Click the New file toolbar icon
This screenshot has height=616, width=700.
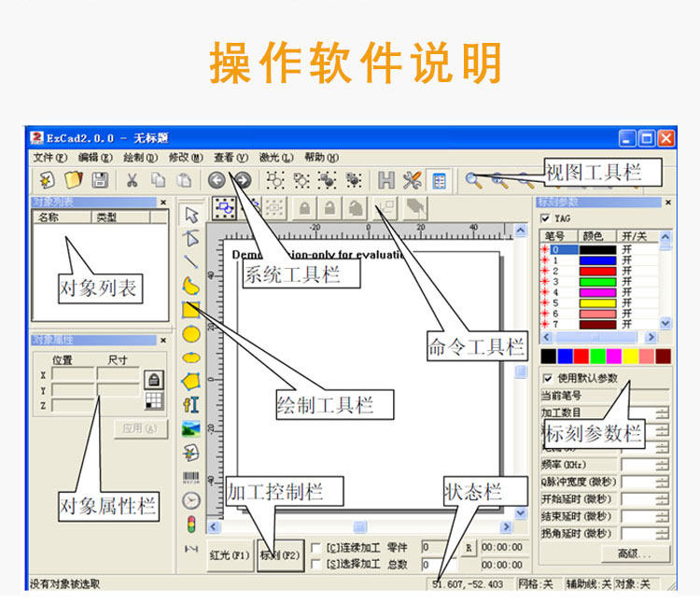47,180
